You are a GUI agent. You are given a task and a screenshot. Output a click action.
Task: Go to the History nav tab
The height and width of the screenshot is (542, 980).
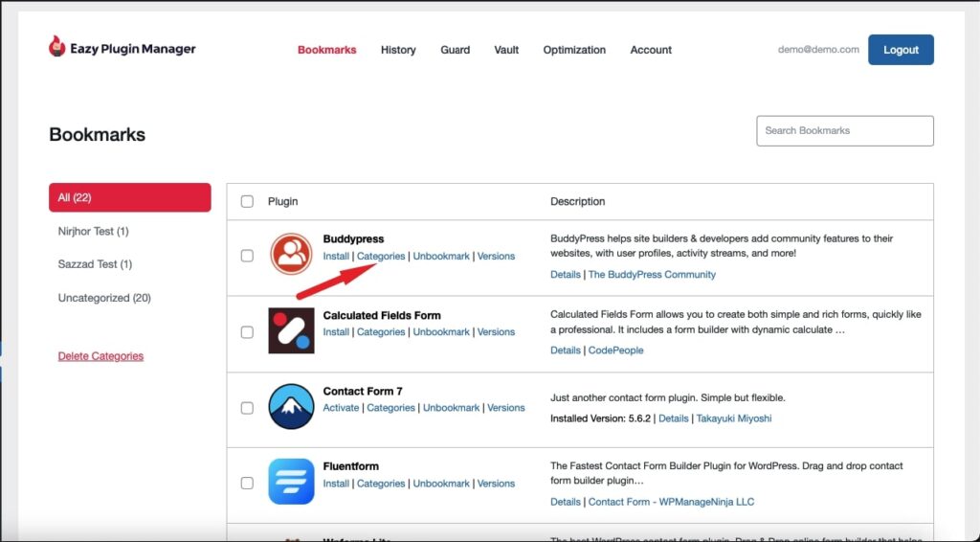point(398,50)
